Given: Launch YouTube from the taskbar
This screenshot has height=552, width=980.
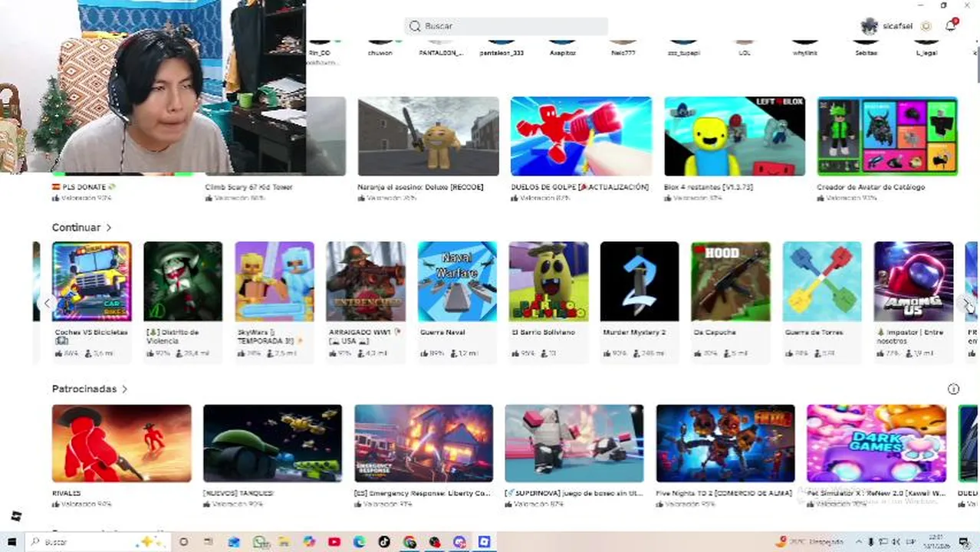Looking at the screenshot, I should pos(334,542).
